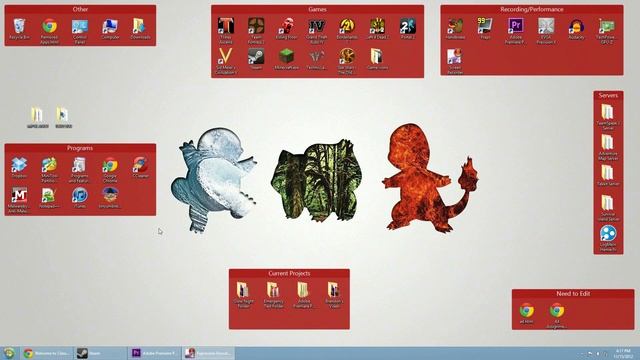Click the taskbar clock

[x=623, y=353]
